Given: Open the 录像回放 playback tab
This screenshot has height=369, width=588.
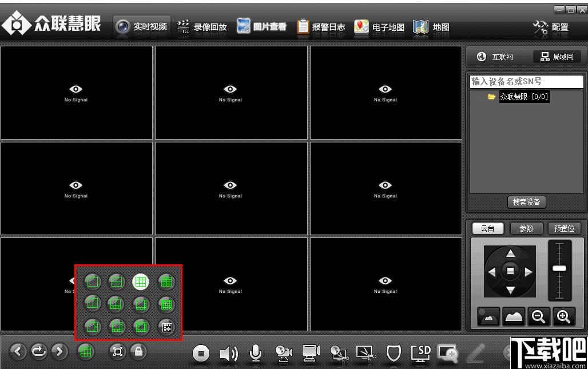Looking at the screenshot, I should click(202, 27).
